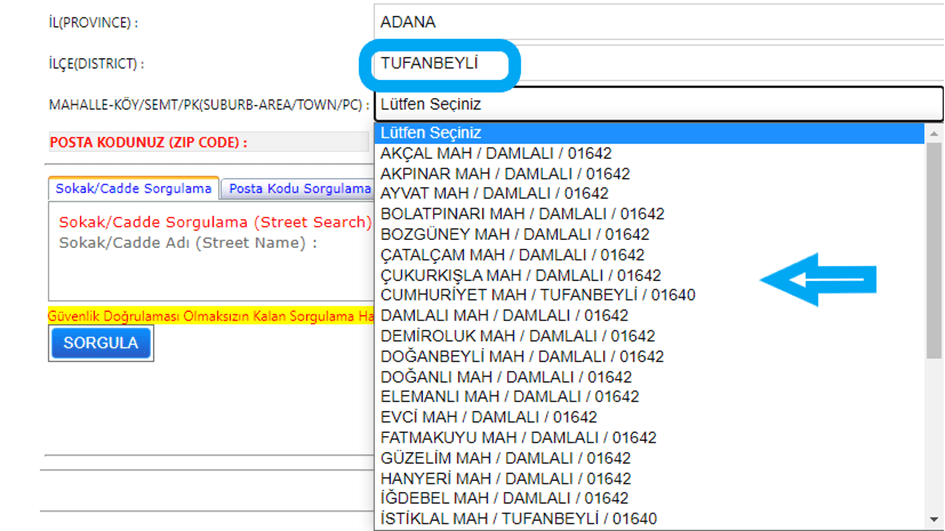Image resolution: width=945 pixels, height=531 pixels.
Task: Click the Mahalle-Köy 'Lütfen Seçiniz' combo box
Action: click(655, 104)
